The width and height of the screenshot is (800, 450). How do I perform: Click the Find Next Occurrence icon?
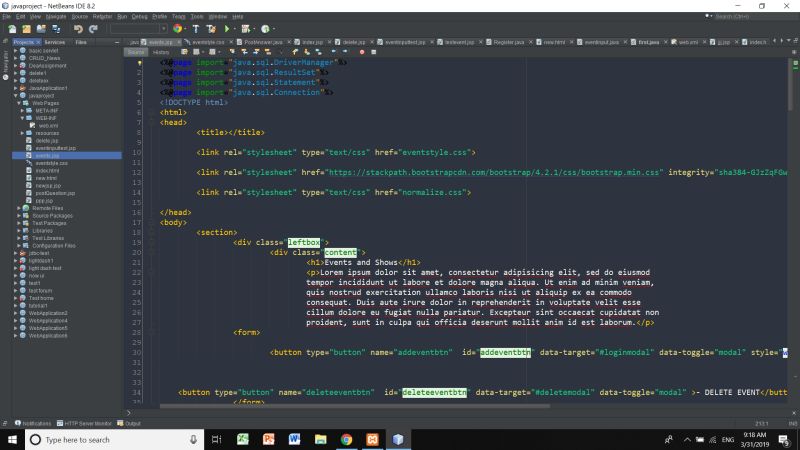pos(256,52)
